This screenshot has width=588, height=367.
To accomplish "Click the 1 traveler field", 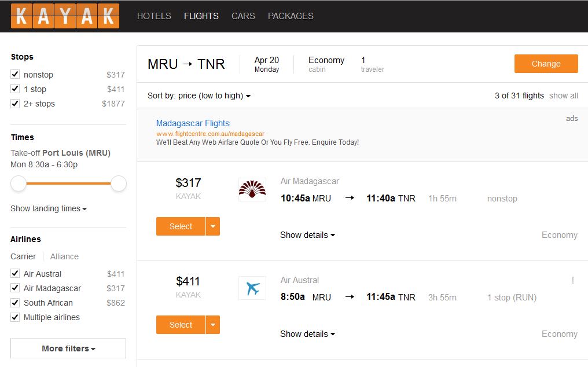I will [372, 64].
